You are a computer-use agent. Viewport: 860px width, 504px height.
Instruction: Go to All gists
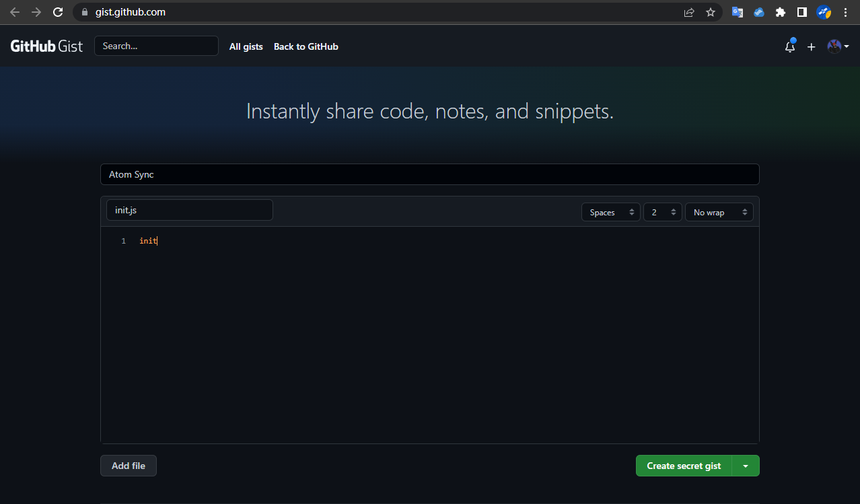[246, 46]
